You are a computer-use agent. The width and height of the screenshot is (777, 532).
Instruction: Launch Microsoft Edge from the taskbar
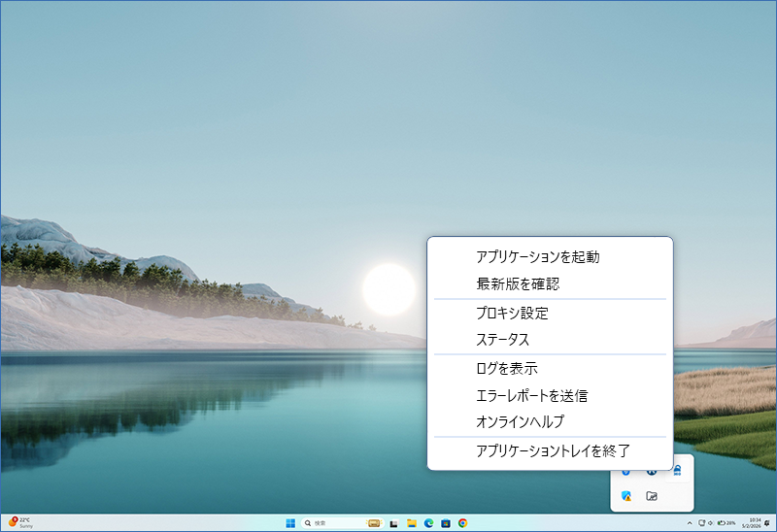click(x=428, y=523)
